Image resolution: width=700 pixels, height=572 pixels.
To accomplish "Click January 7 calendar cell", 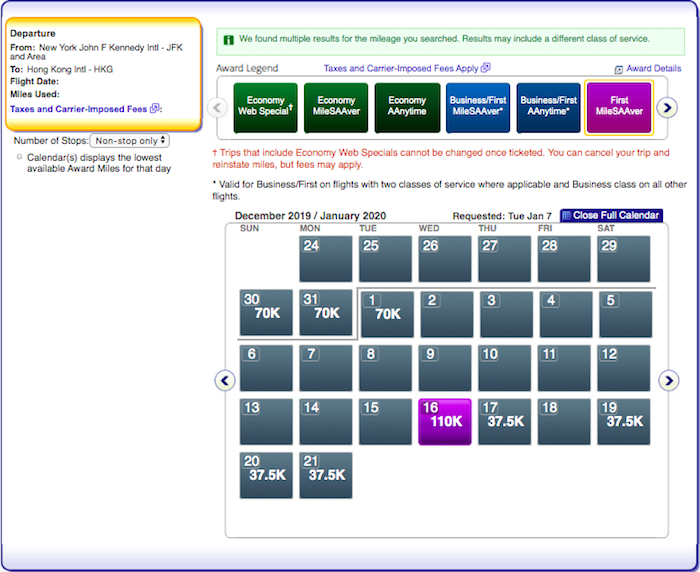I will [325, 368].
